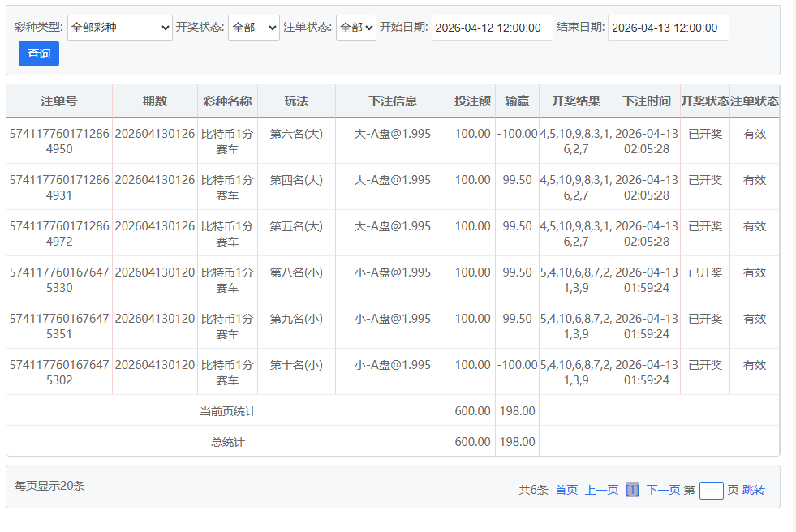
Task: Select the 第十名(小) bet cell
Action: 296,365
